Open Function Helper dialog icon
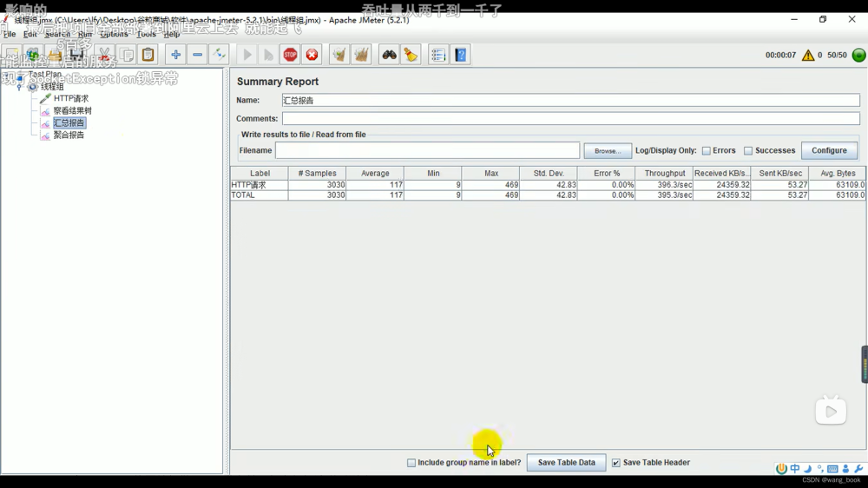The width and height of the screenshot is (868, 488). pyautogui.click(x=438, y=55)
